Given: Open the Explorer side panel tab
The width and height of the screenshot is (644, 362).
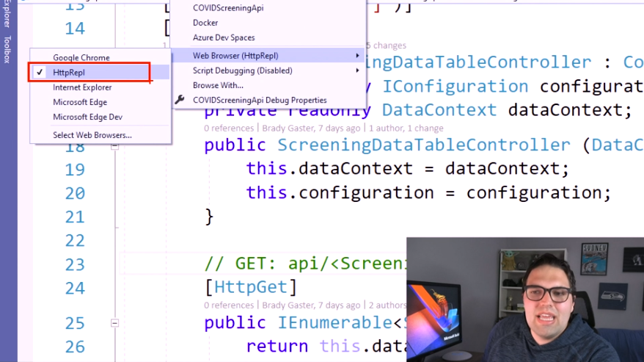Looking at the screenshot, I should click(7, 13).
